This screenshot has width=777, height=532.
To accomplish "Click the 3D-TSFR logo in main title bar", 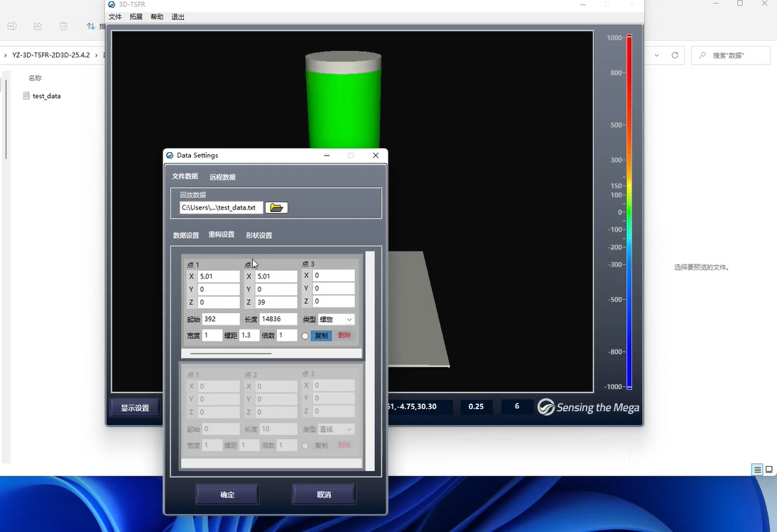I will 112,4.
